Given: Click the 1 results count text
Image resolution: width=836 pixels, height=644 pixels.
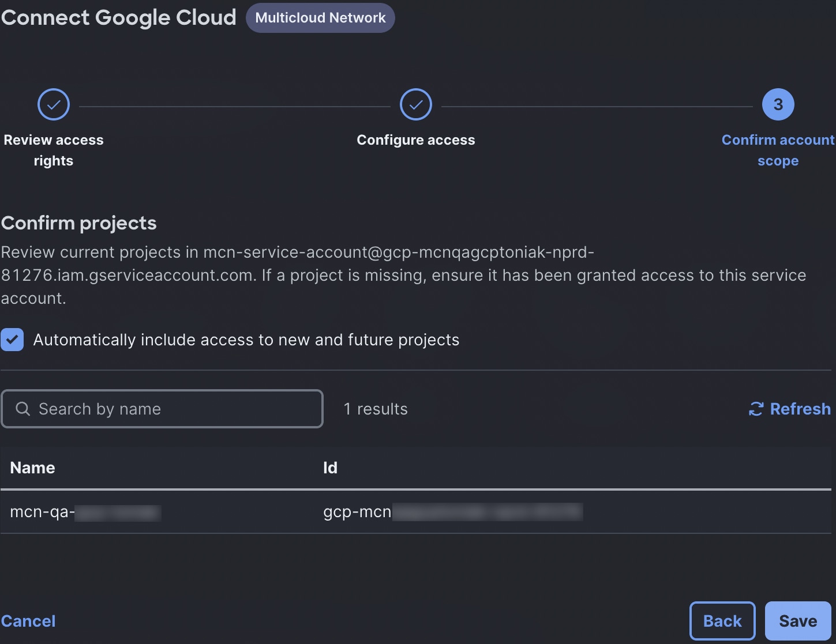Looking at the screenshot, I should click(x=376, y=409).
